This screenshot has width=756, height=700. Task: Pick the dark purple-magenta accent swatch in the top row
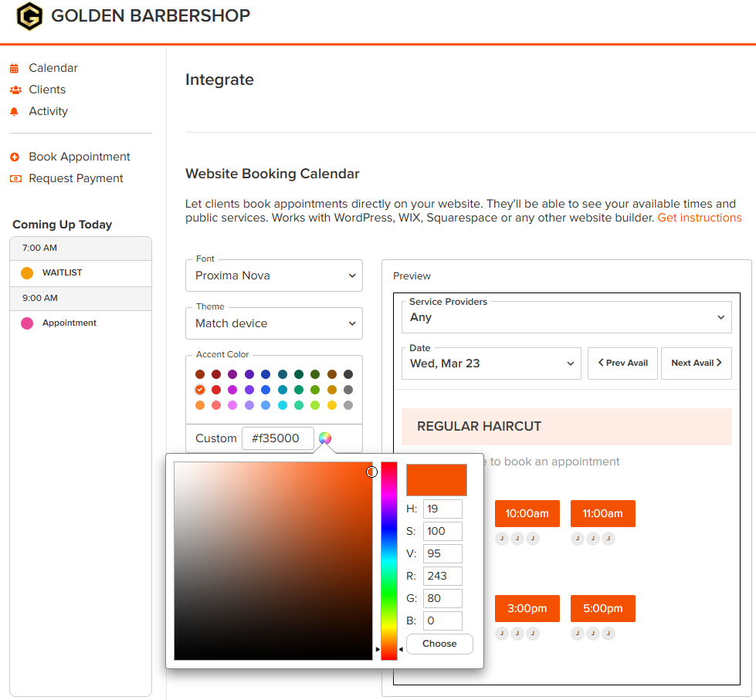(x=232, y=374)
